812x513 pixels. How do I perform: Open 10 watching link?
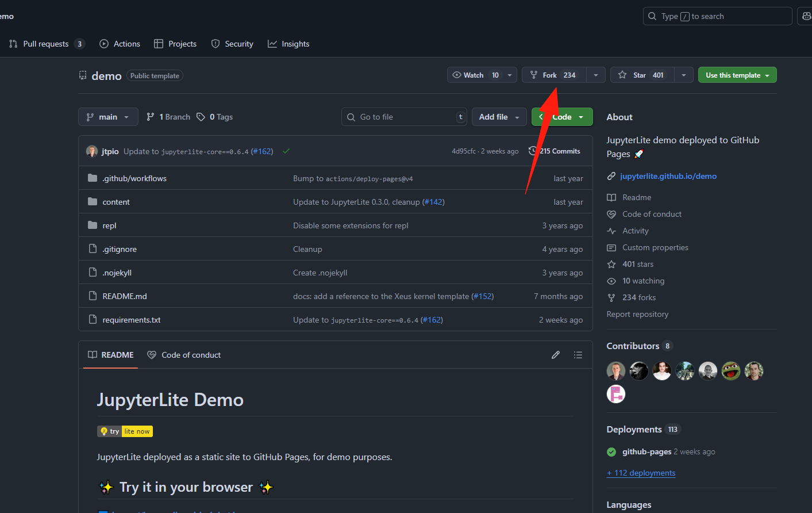pyautogui.click(x=643, y=281)
